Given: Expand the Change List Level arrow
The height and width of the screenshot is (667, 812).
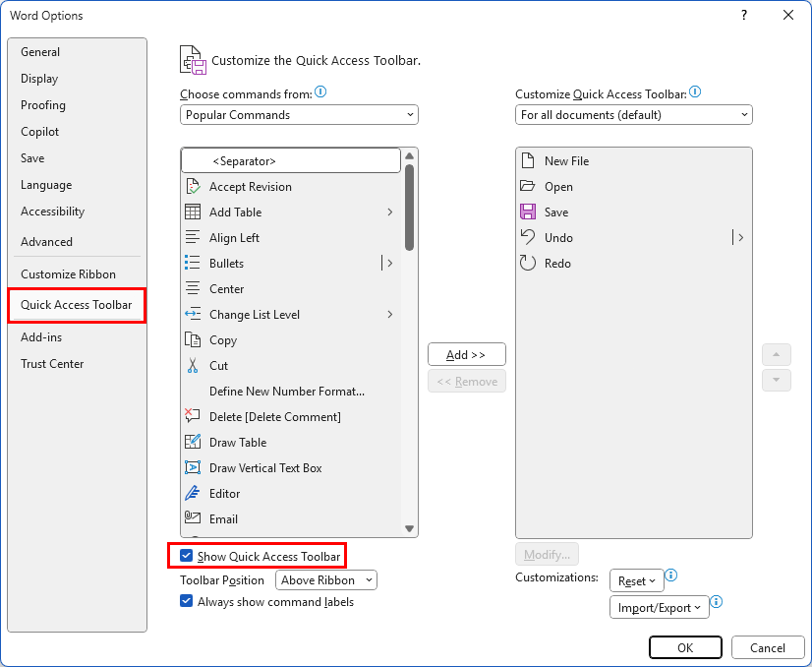Looking at the screenshot, I should point(390,315).
